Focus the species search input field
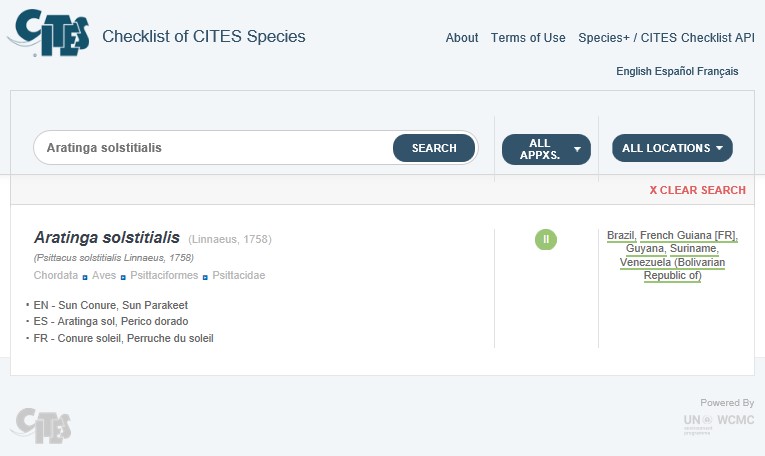This screenshot has width=765, height=456. pyautogui.click(x=214, y=148)
